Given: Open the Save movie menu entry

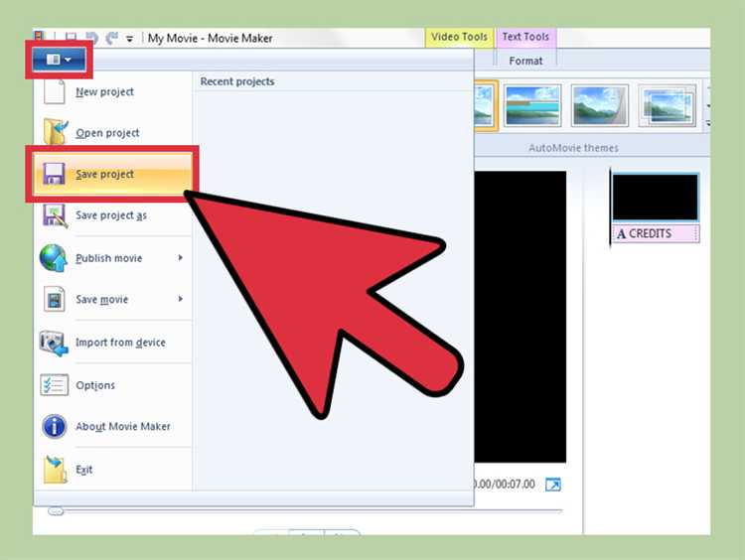Looking at the screenshot, I should click(112, 299).
